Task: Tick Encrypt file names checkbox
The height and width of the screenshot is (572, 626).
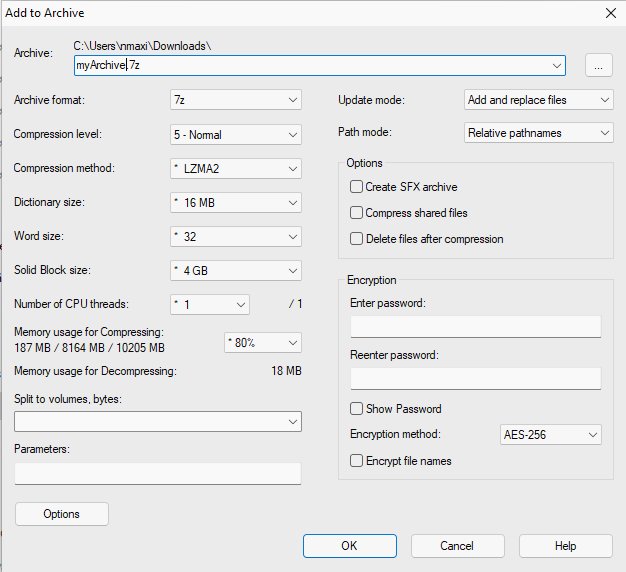Action: pos(356,461)
